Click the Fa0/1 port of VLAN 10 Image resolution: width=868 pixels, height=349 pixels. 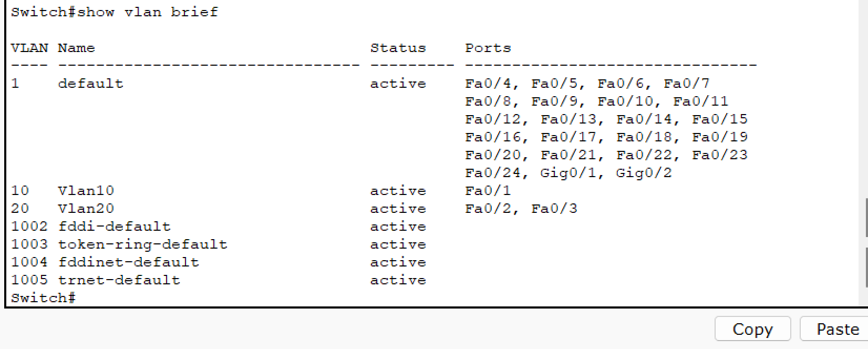point(488,191)
